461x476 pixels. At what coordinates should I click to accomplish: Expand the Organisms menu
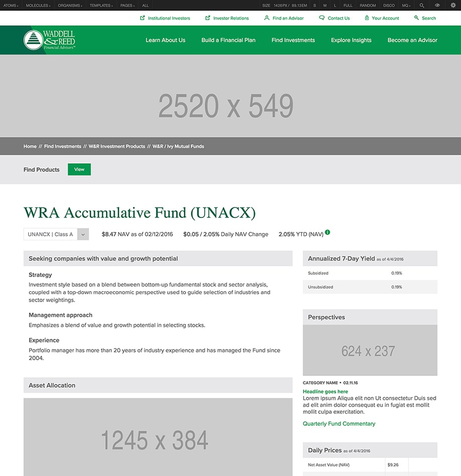pos(70,6)
